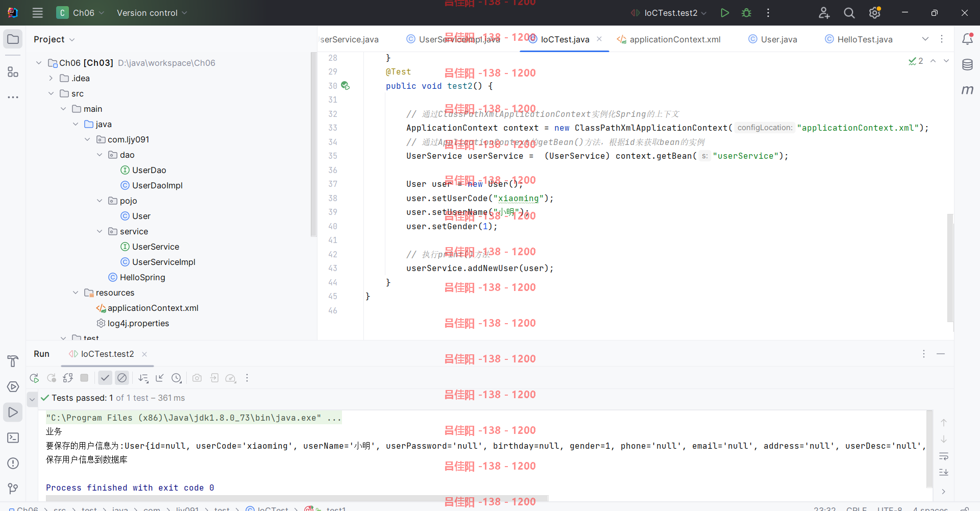Viewport: 980px width, 511px height.
Task: Open the Terminal tool window
Action: [x=13, y=438]
